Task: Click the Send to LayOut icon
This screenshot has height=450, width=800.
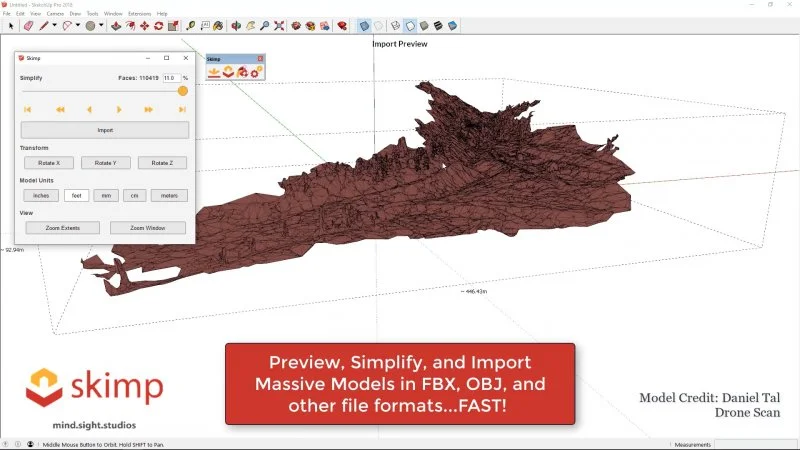Action: (324, 26)
